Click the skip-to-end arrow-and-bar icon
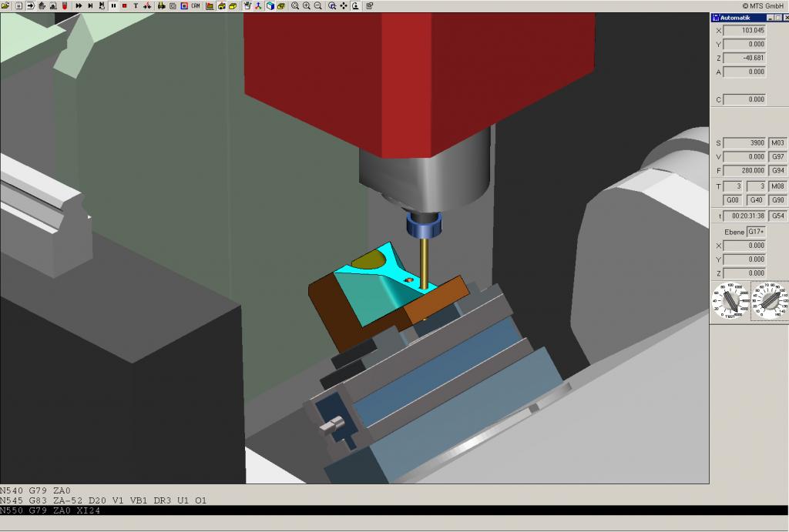 click(x=91, y=6)
